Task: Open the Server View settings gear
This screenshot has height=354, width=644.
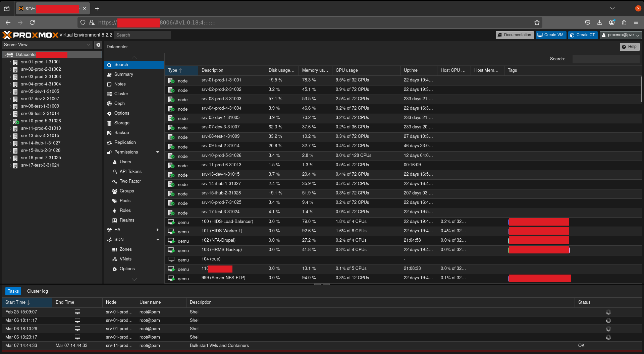Action: click(x=98, y=45)
